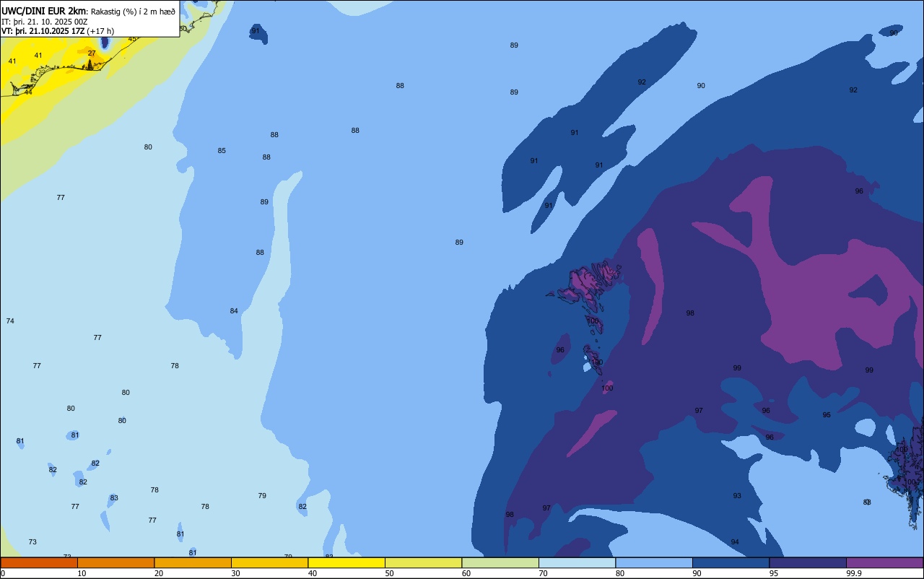
Task: Select the 90–95 dark blue legend swatch
Action: 731,562
